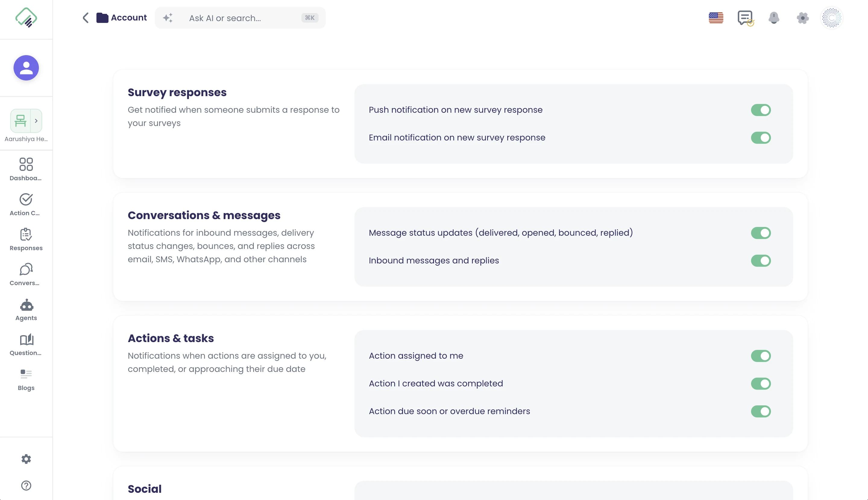
Task: Go back using the left chevron arrow
Action: pyautogui.click(x=86, y=18)
